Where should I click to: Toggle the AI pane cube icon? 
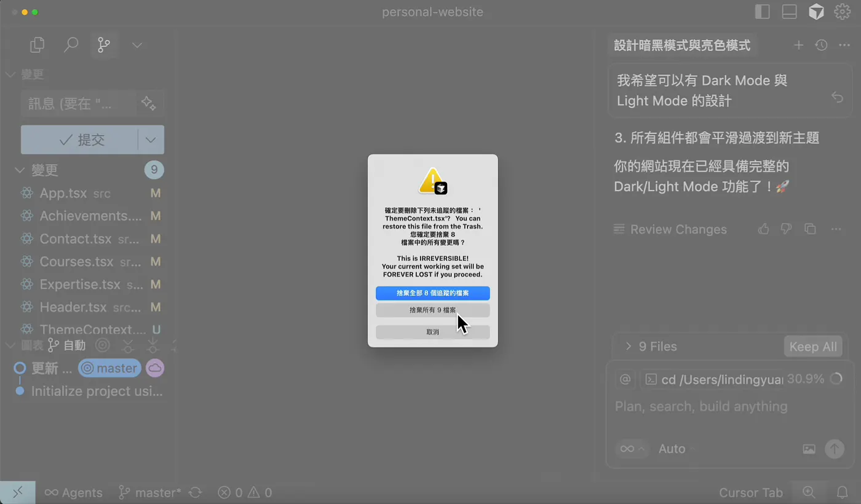tap(816, 12)
